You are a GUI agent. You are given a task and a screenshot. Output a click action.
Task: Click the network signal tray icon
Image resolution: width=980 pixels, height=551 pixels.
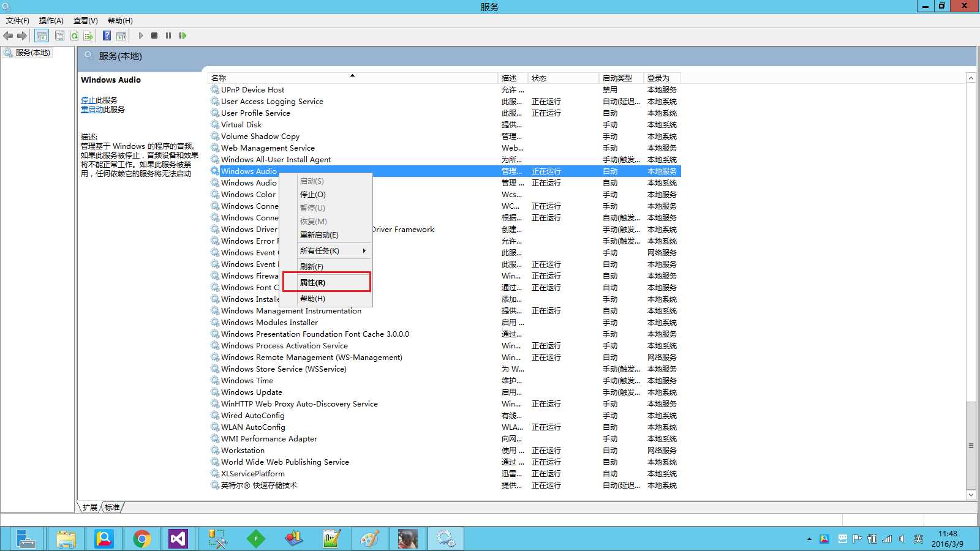(887, 539)
